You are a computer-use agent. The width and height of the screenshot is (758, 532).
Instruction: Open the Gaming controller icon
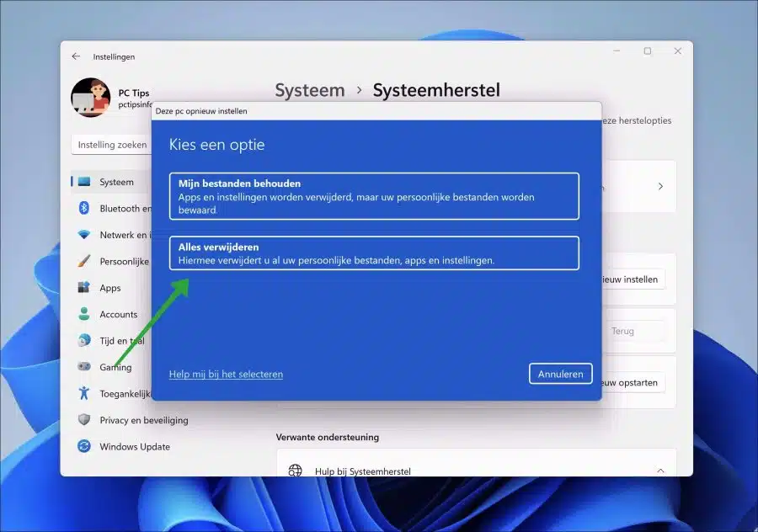(x=84, y=366)
